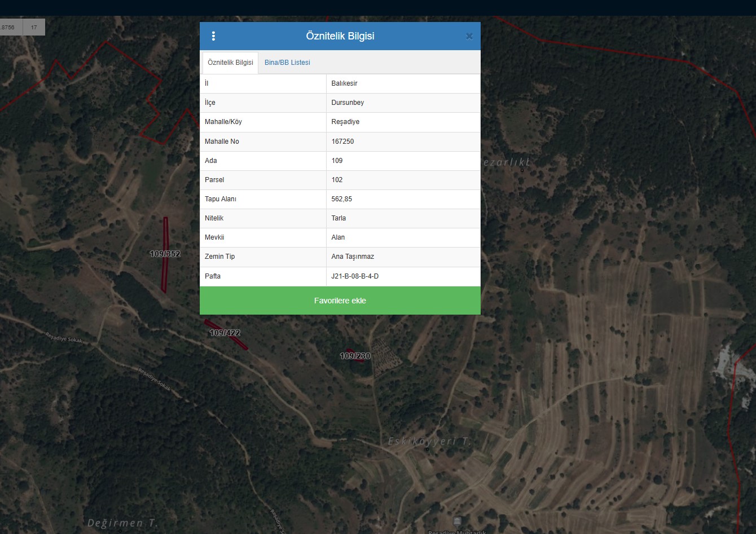Open the three-dot menu in dialog header
Viewport: 756px width, 534px height.
coord(213,36)
